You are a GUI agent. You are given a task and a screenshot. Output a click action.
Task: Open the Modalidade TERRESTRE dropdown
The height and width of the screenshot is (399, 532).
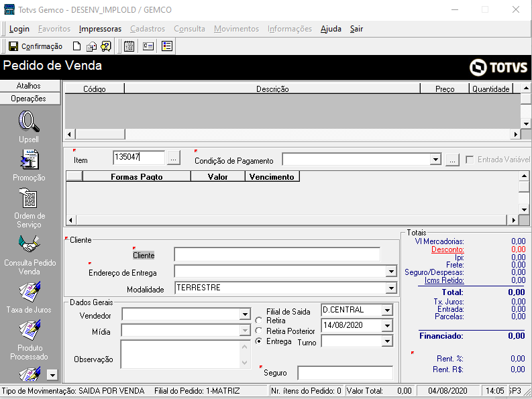pos(391,288)
